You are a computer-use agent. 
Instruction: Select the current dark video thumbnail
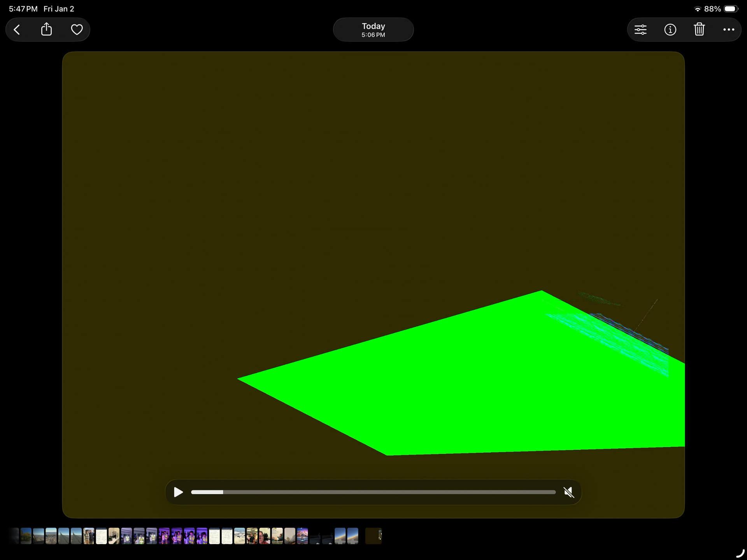point(373,536)
